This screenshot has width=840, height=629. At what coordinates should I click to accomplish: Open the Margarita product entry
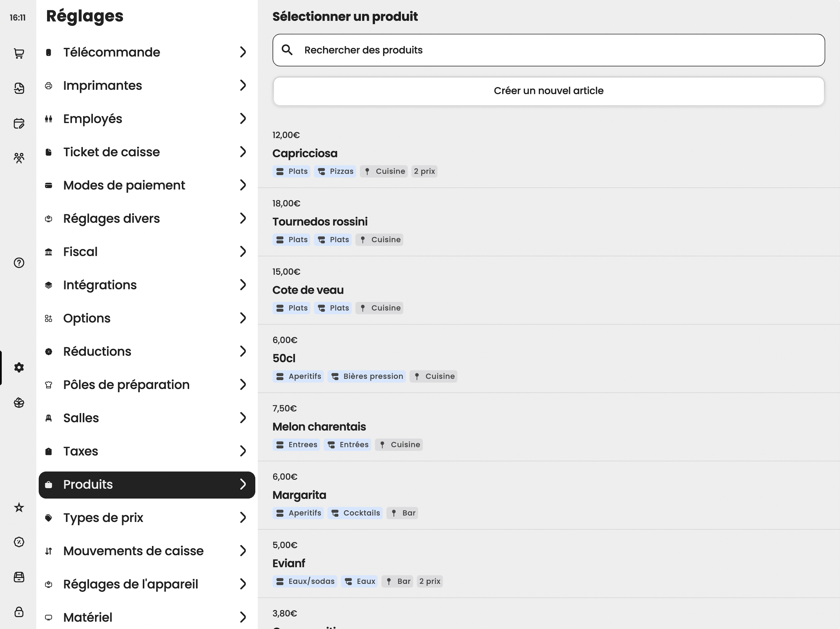pyautogui.click(x=548, y=495)
